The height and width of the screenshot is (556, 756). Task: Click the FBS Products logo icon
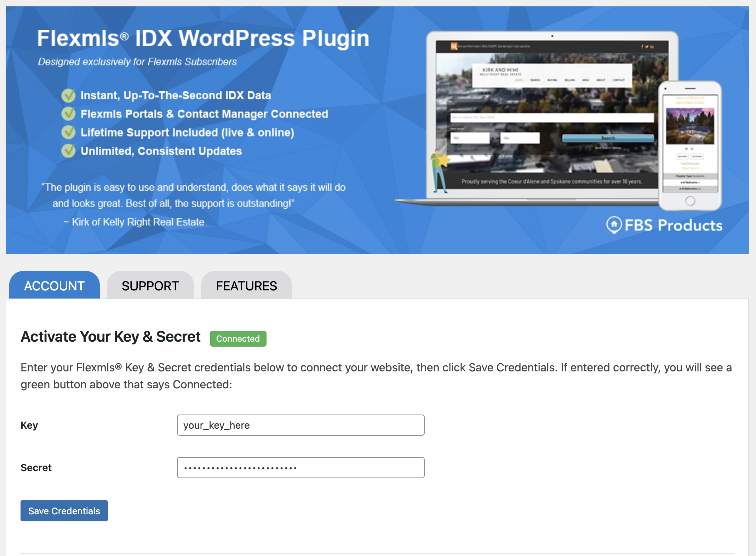tap(614, 225)
